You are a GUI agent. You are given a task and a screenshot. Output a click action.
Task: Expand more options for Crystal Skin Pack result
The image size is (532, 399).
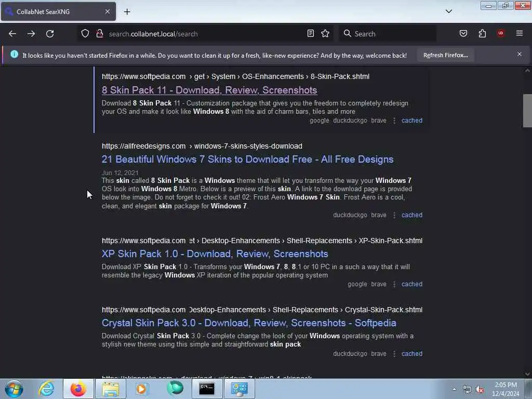[394, 354]
